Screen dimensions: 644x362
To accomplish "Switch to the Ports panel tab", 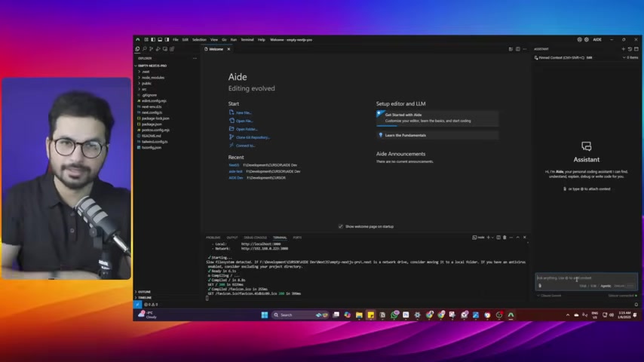I will pos(297,238).
